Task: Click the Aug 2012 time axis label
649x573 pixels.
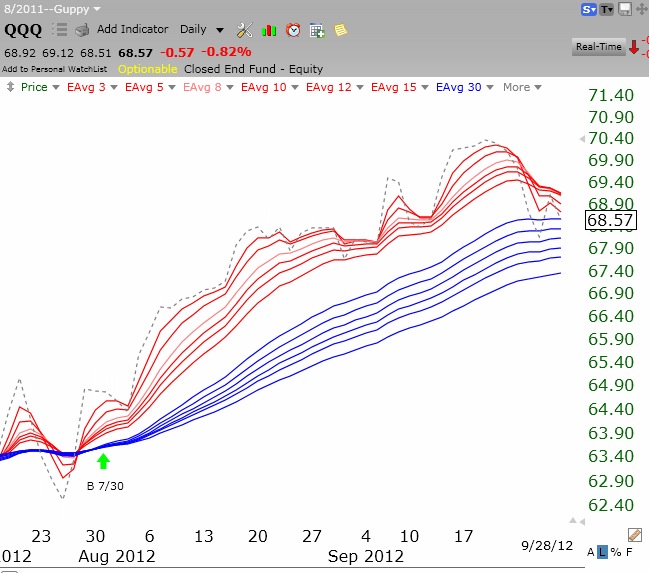Action: coord(117,556)
